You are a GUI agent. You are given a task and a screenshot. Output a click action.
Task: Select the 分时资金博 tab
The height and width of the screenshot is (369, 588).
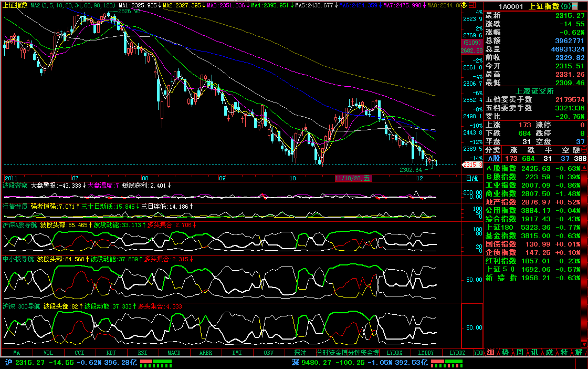pyautogui.click(x=331, y=353)
